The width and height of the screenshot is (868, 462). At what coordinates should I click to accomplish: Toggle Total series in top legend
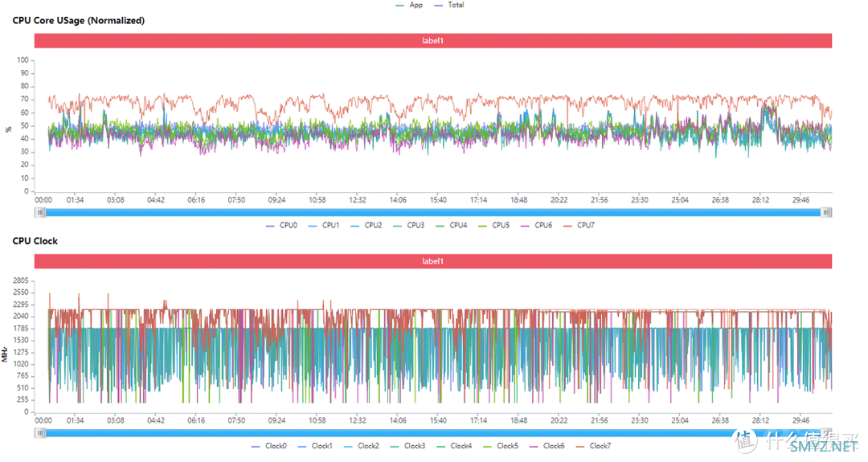click(x=449, y=5)
